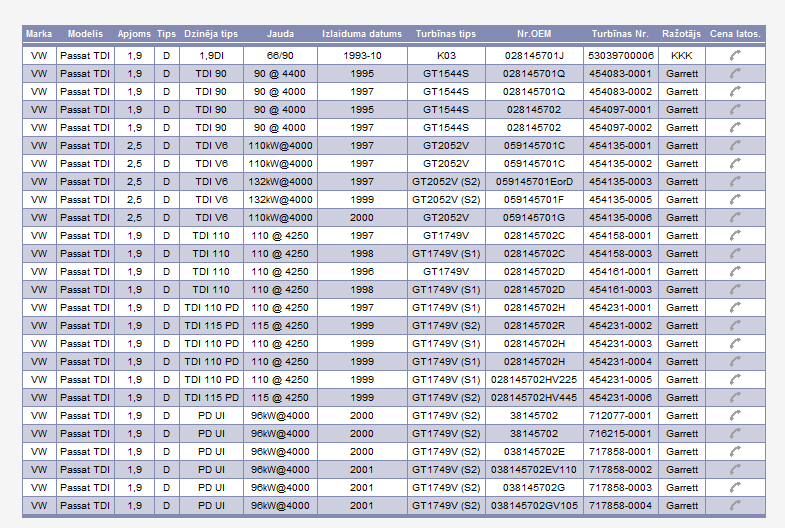Click the Marka column header
This screenshot has width=785, height=528.
[39, 34]
